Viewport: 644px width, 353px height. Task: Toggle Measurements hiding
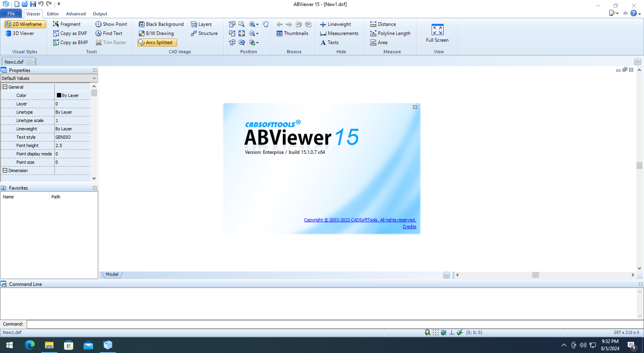point(339,33)
